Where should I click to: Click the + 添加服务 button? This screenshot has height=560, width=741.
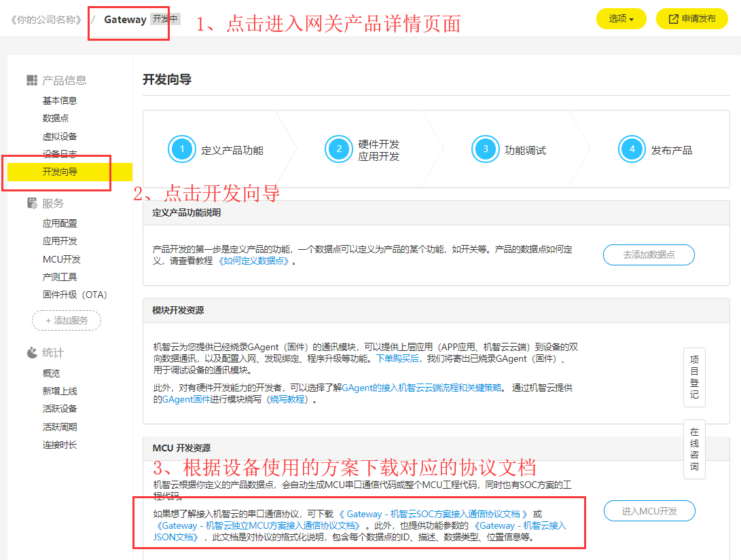67,320
